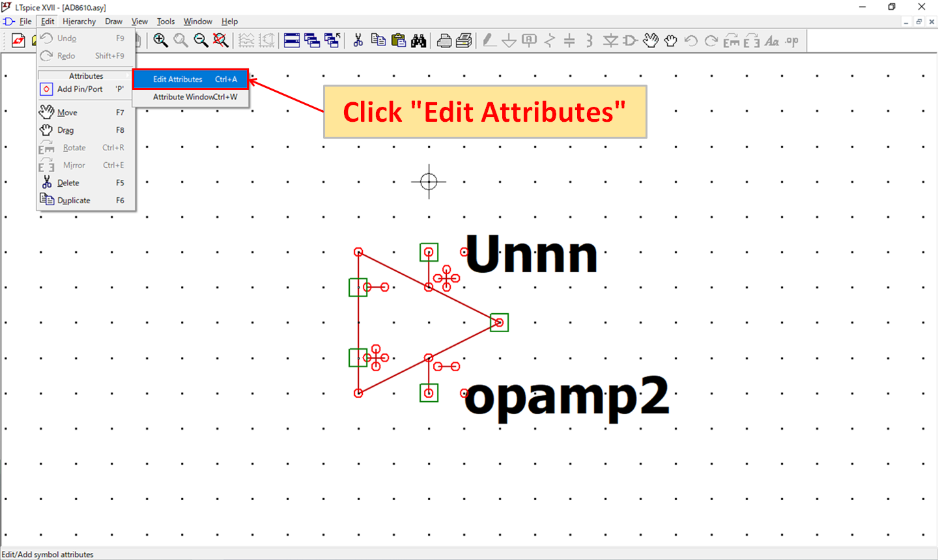
Task: Place a Resistor component
Action: tap(549, 40)
